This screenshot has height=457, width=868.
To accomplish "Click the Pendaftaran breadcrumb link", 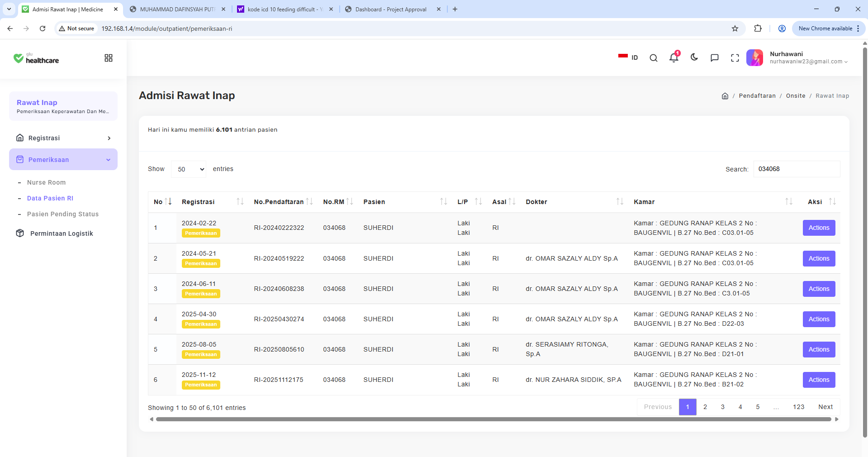I will (757, 96).
